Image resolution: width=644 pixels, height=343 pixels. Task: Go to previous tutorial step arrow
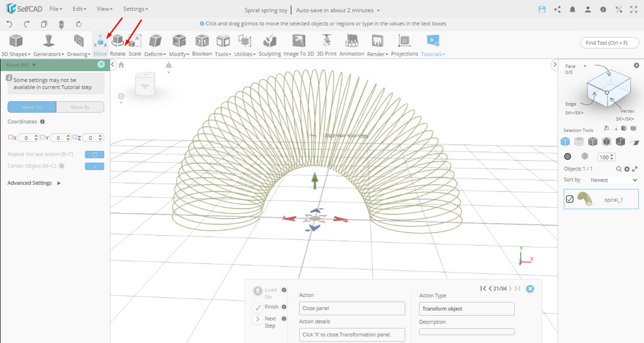490,288
